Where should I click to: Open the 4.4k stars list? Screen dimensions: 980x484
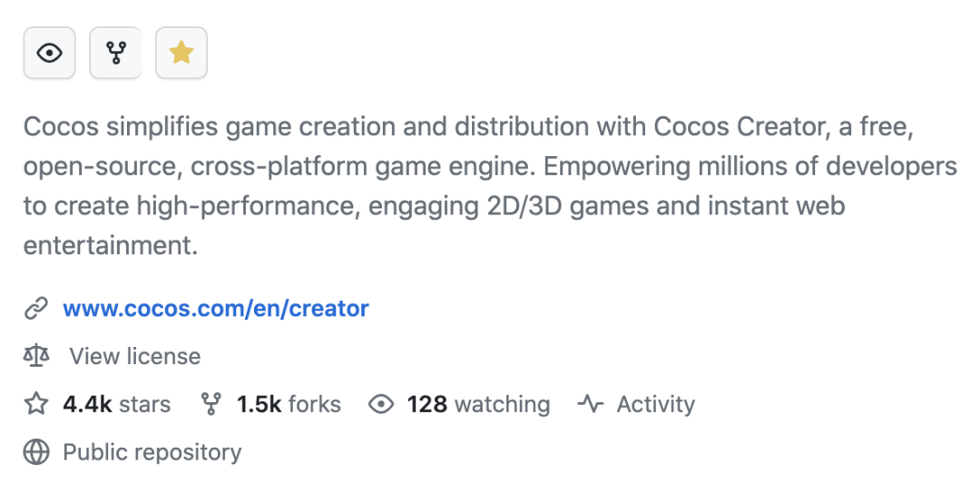pyautogui.click(x=116, y=404)
